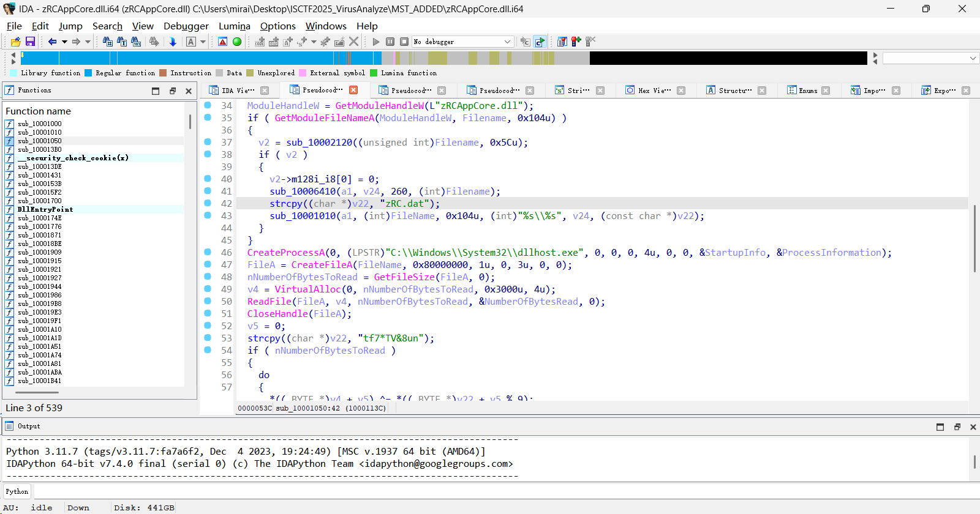980x514 pixels.
Task: Expand the jump back history dropdown arrow
Action: tap(64, 42)
